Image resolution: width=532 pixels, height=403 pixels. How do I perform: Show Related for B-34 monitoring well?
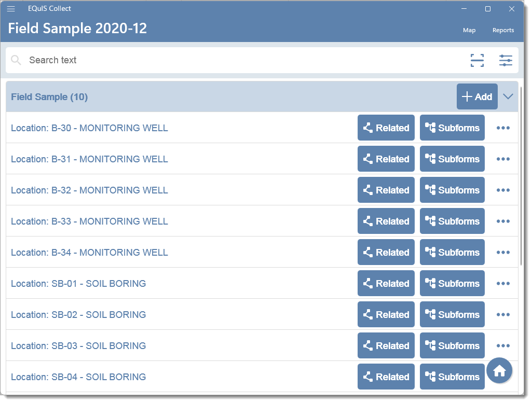tap(386, 253)
